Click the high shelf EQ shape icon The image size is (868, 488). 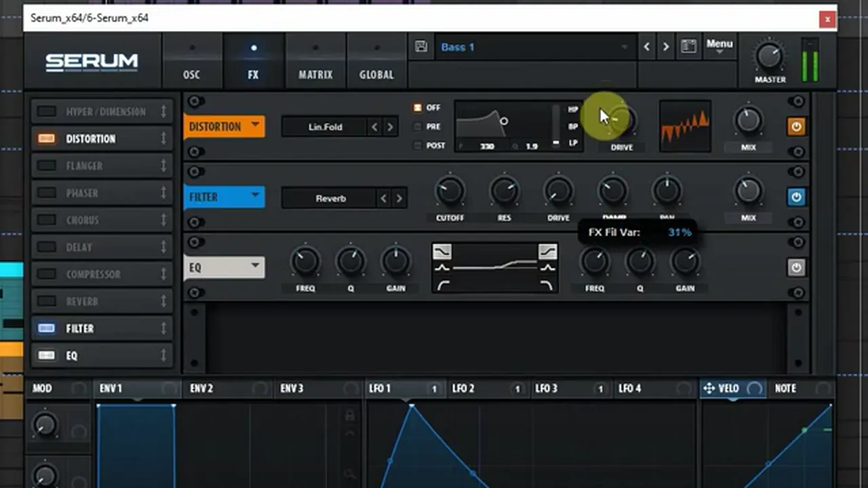(x=547, y=252)
